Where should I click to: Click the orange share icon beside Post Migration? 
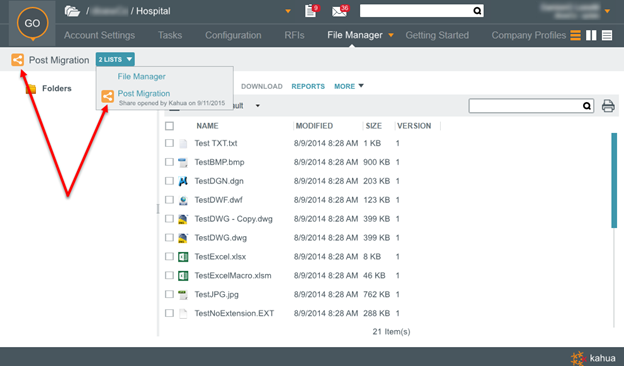18,60
